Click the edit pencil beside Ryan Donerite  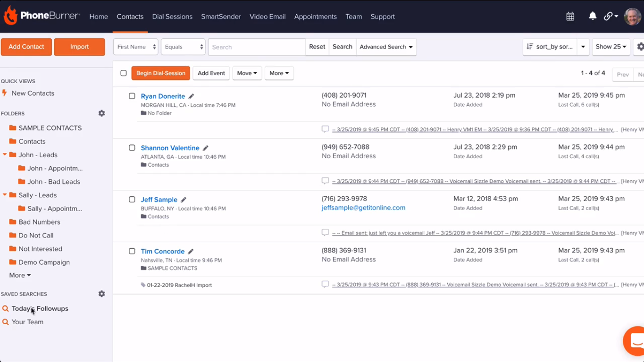point(191,96)
